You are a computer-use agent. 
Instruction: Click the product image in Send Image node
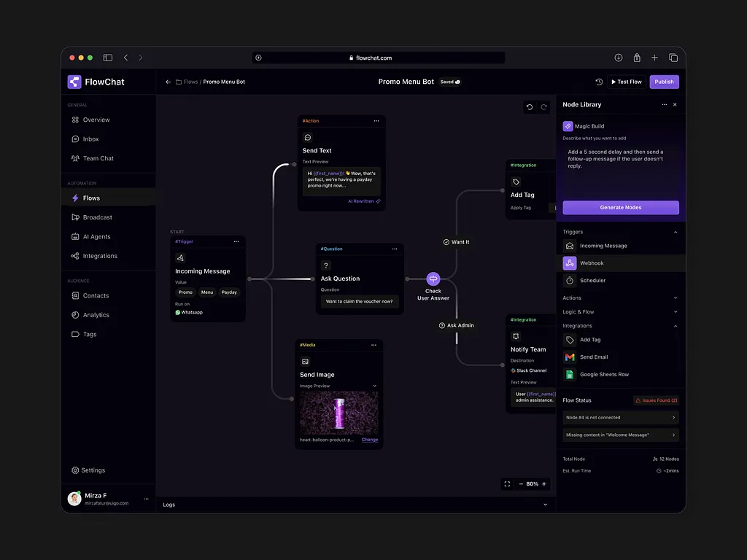coord(338,414)
